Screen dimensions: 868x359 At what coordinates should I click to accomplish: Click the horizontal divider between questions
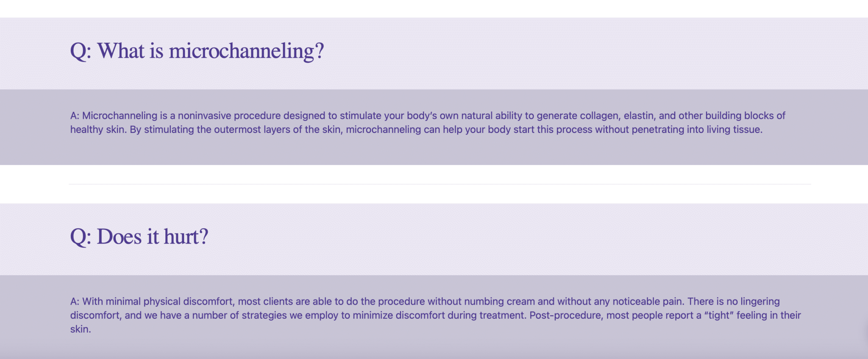(x=440, y=184)
